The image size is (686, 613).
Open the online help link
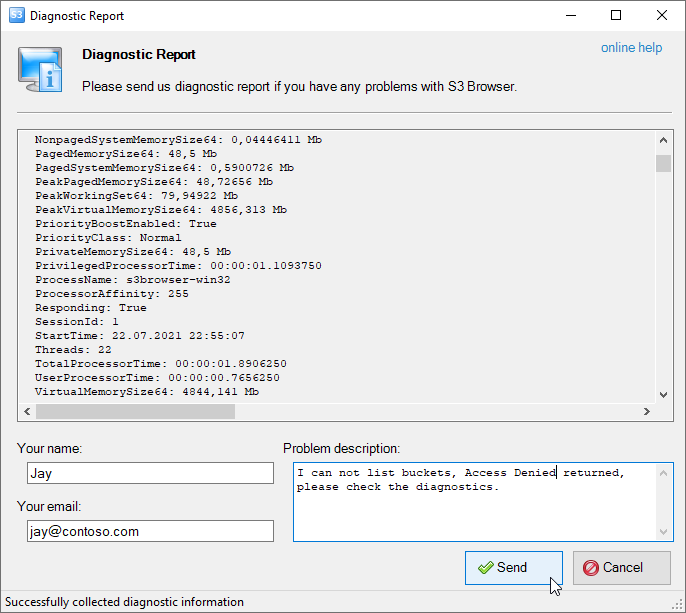pyautogui.click(x=631, y=47)
